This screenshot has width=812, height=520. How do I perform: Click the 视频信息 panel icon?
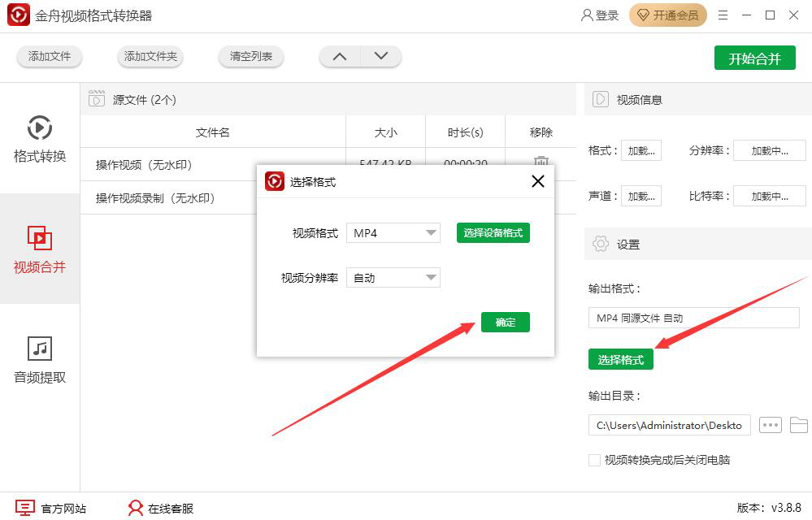click(600, 99)
